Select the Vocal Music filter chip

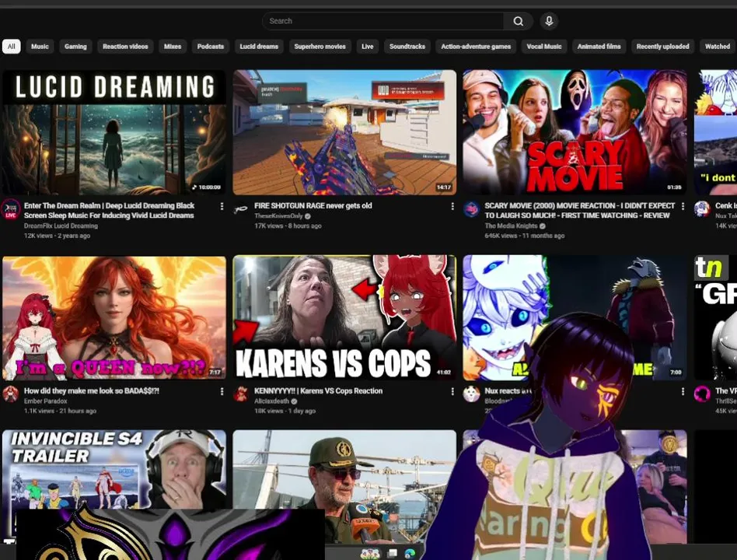(544, 47)
